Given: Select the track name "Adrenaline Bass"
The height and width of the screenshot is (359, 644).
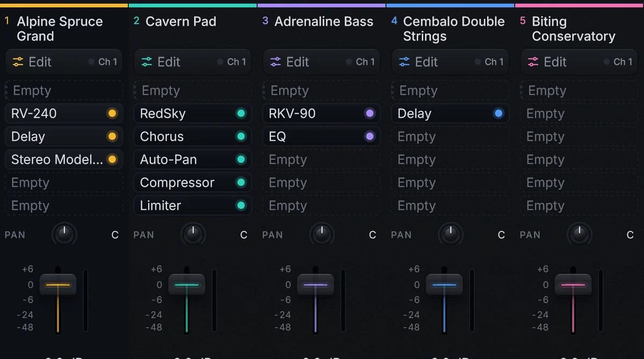Looking at the screenshot, I should 324,21.
